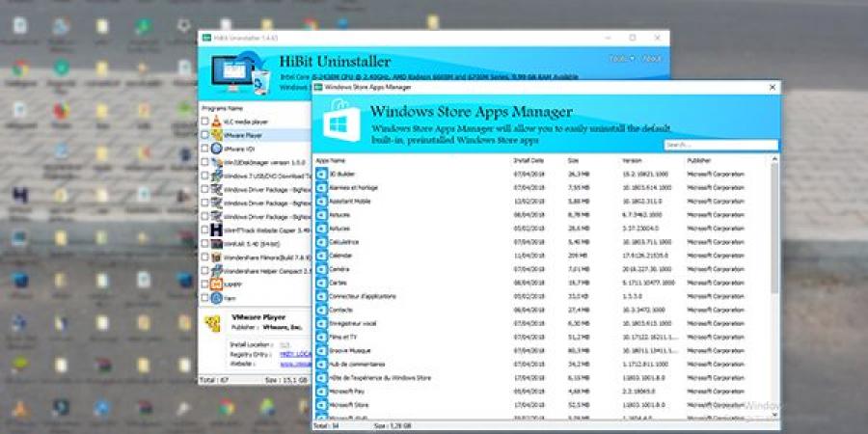Tick the VLC media player checkbox

coord(204,122)
